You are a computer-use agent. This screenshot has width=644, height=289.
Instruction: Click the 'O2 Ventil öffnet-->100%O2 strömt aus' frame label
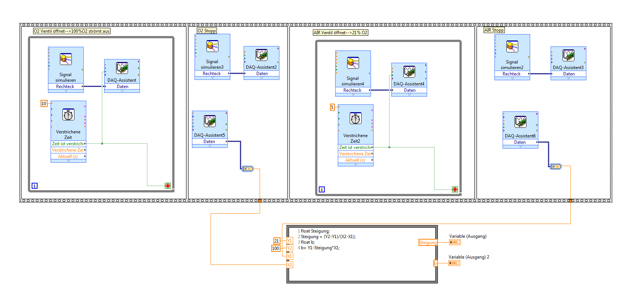tap(72, 31)
